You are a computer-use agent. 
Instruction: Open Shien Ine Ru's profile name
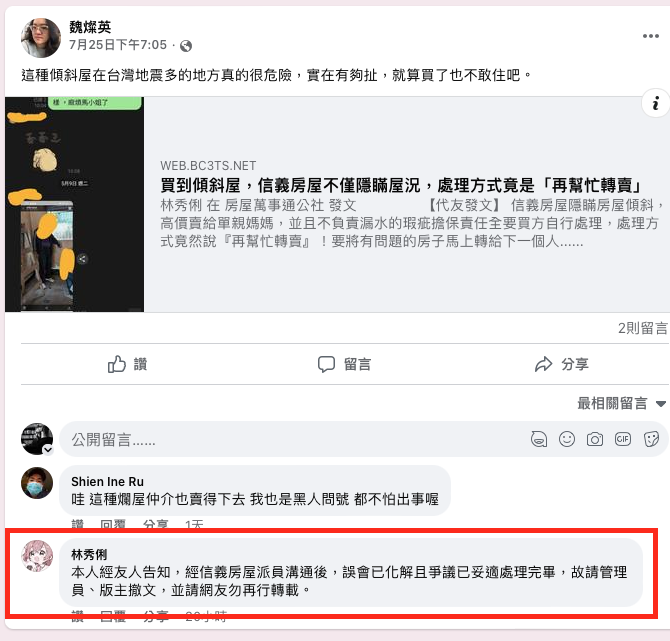point(107,482)
